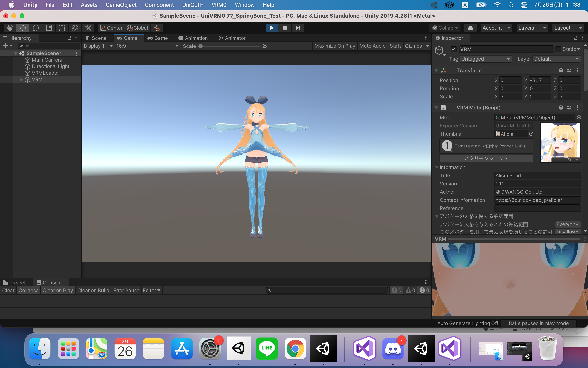Switch to the Animator tab

pyautogui.click(x=232, y=38)
